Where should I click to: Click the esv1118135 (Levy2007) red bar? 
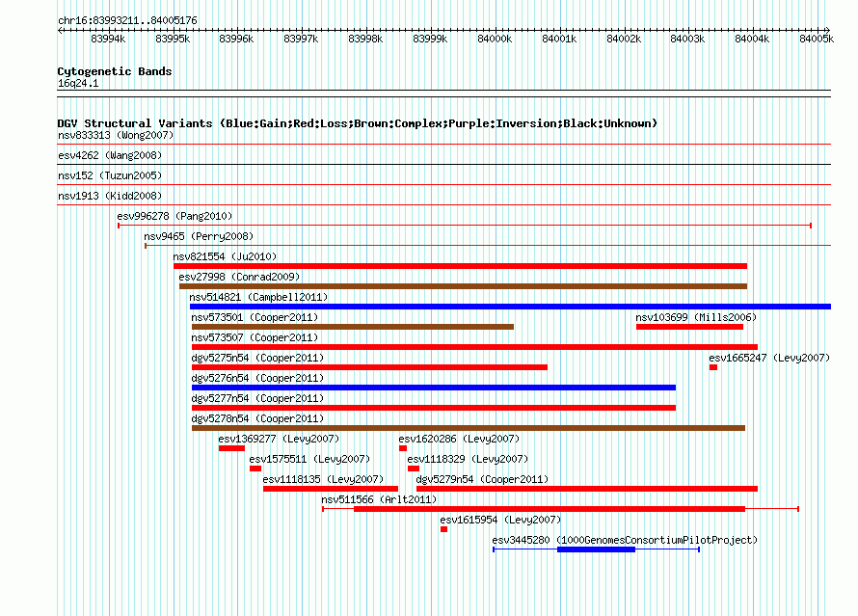coord(331,489)
